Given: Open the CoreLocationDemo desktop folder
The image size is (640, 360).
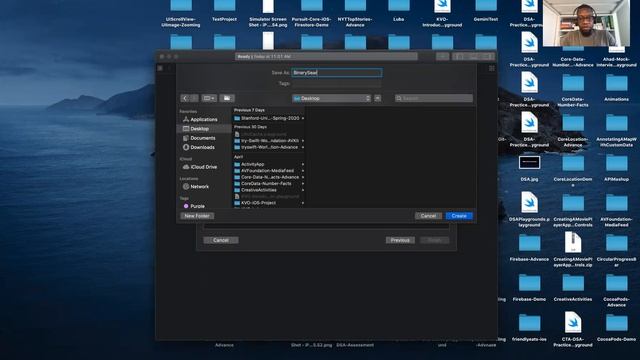Looking at the screenshot, I should 573,163.
